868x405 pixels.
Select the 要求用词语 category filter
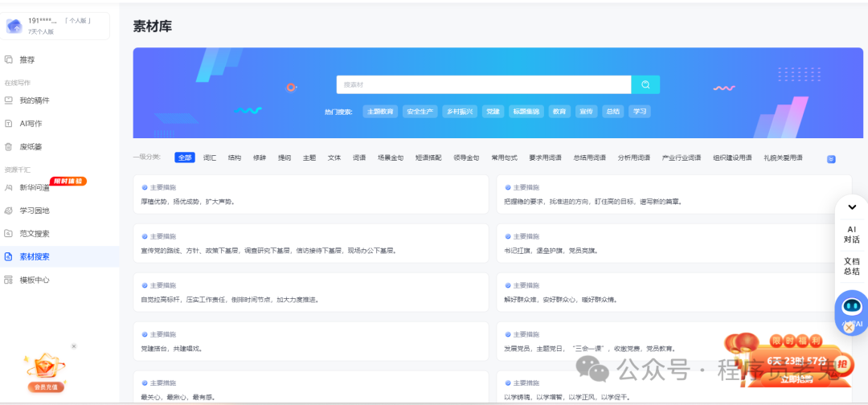pyautogui.click(x=545, y=157)
